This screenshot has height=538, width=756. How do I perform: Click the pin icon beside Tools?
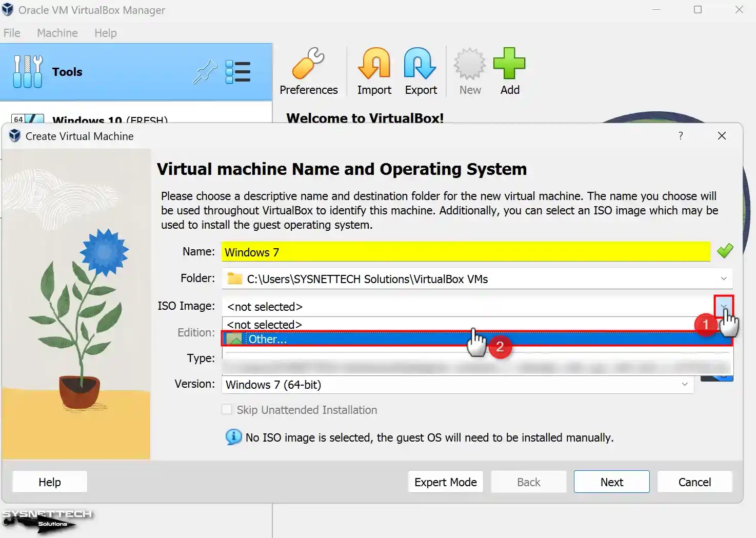[x=205, y=72]
